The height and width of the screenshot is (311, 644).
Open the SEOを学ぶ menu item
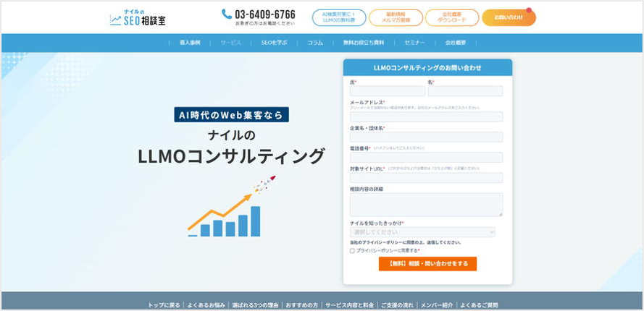point(274,43)
